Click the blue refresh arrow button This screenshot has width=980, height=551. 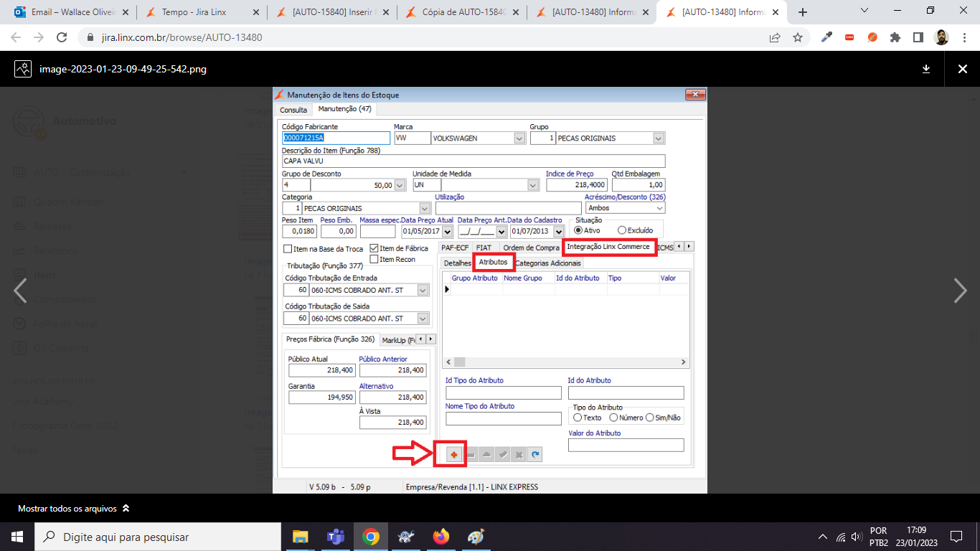click(x=534, y=454)
